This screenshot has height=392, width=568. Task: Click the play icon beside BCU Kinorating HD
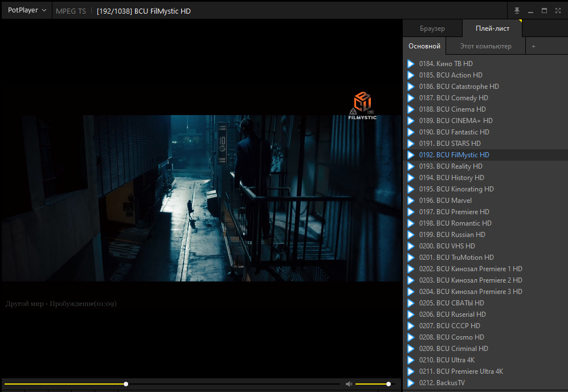point(411,189)
